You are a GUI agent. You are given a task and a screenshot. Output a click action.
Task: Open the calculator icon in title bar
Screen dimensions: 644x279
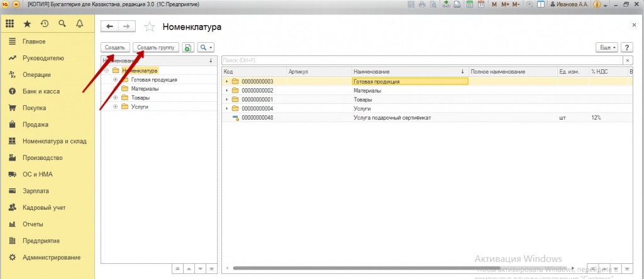(470, 4)
